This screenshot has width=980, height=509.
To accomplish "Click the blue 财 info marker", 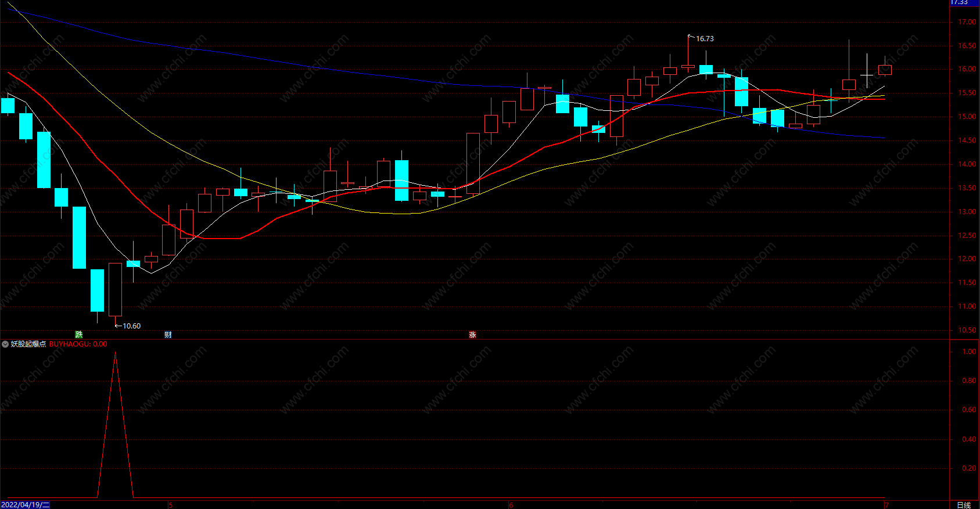I will coord(168,334).
